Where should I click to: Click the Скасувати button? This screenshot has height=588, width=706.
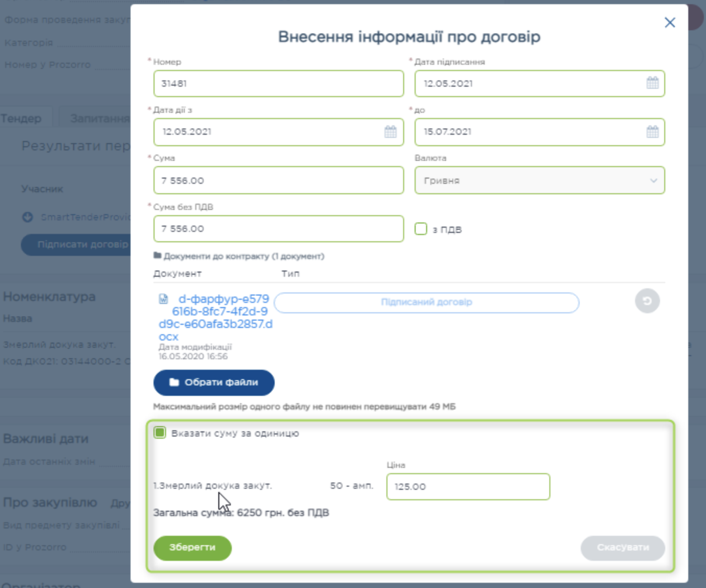(x=622, y=548)
